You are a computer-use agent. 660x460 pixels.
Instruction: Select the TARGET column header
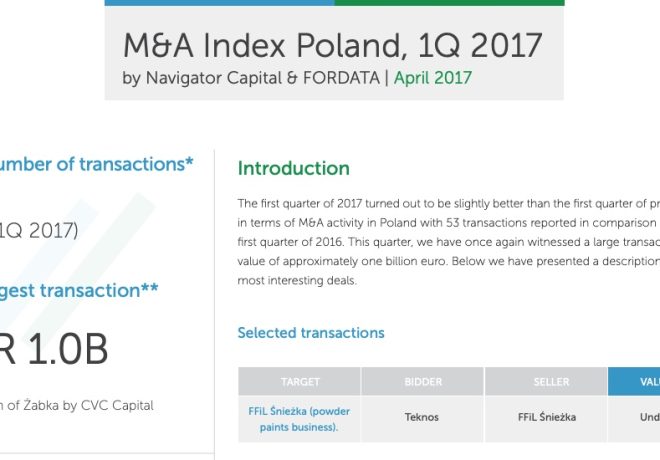coord(300,381)
